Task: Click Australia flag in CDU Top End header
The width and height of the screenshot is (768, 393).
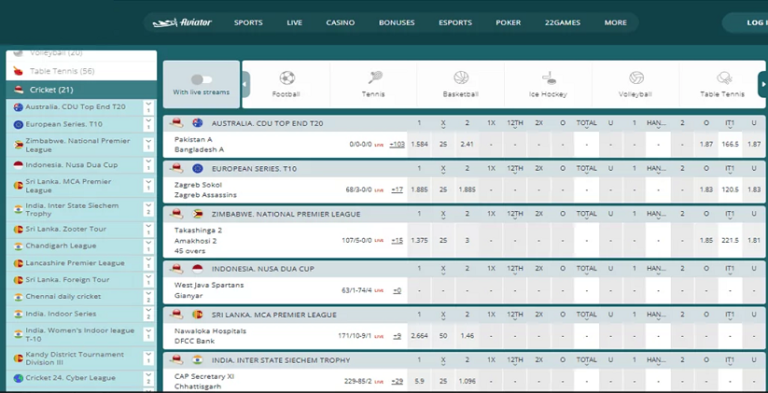Action: coord(198,123)
